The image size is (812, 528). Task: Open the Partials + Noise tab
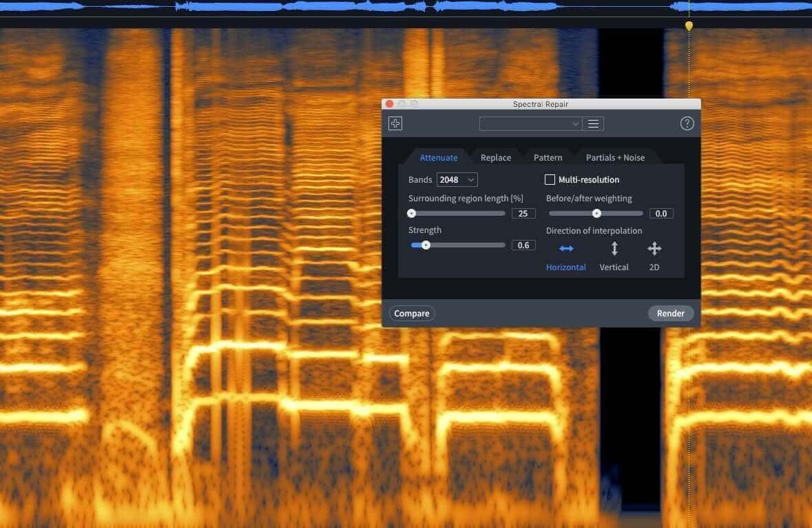pos(615,158)
